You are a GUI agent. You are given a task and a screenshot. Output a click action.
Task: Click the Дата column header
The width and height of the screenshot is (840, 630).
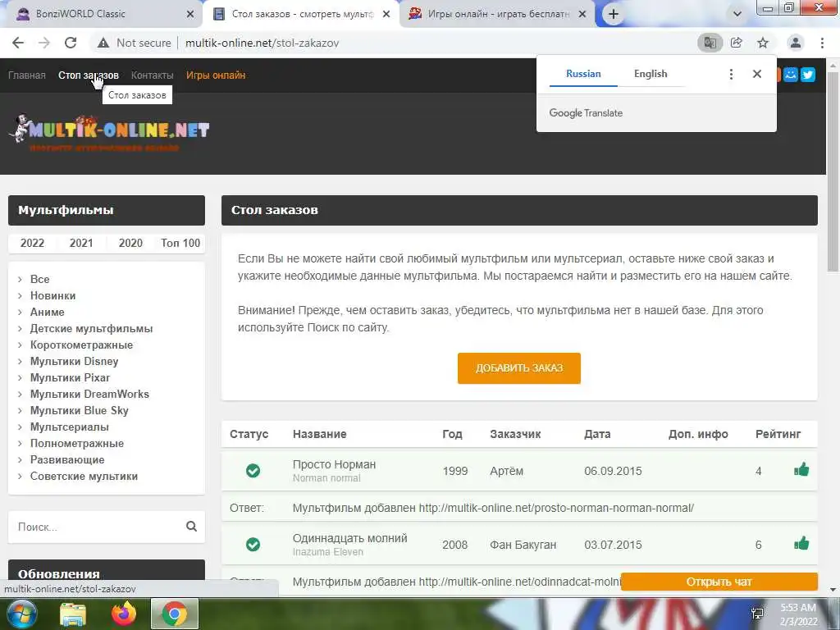[x=597, y=434]
